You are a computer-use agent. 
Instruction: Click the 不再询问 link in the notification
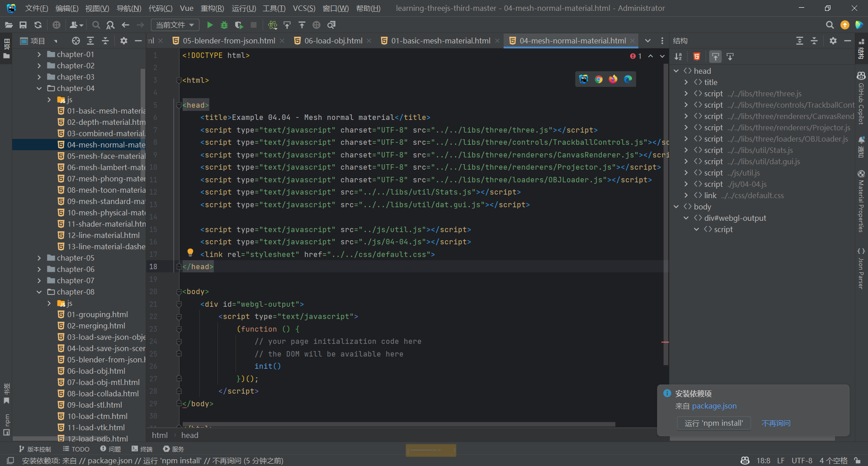776,423
